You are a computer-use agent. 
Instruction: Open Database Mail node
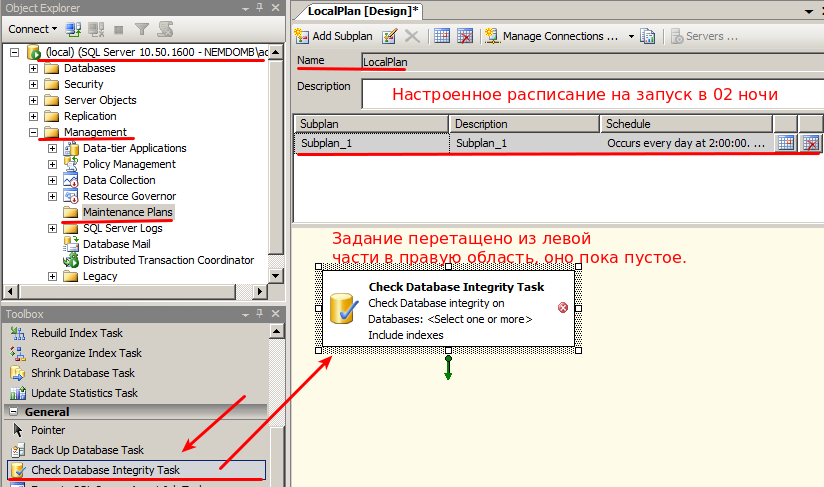pyautogui.click(x=117, y=244)
